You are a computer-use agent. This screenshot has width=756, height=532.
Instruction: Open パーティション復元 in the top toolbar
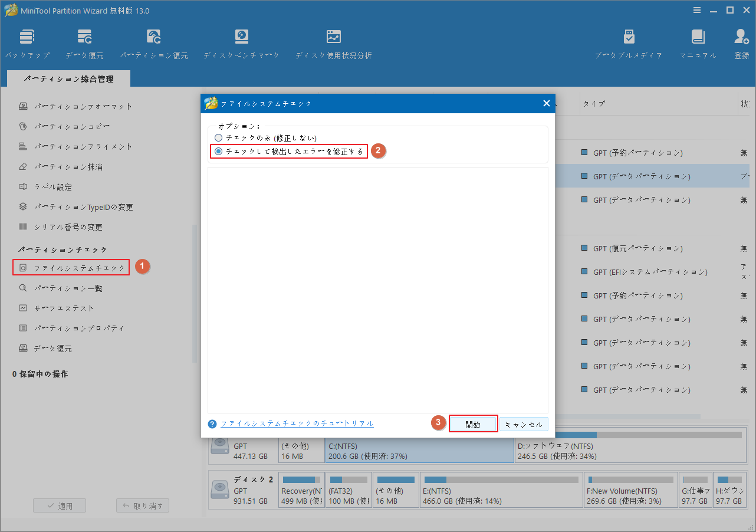click(x=154, y=44)
